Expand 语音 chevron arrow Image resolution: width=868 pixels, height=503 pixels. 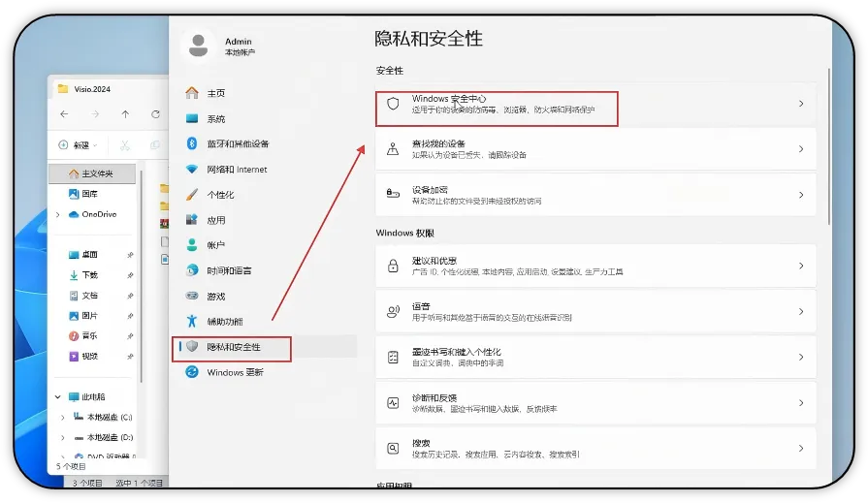coord(801,311)
